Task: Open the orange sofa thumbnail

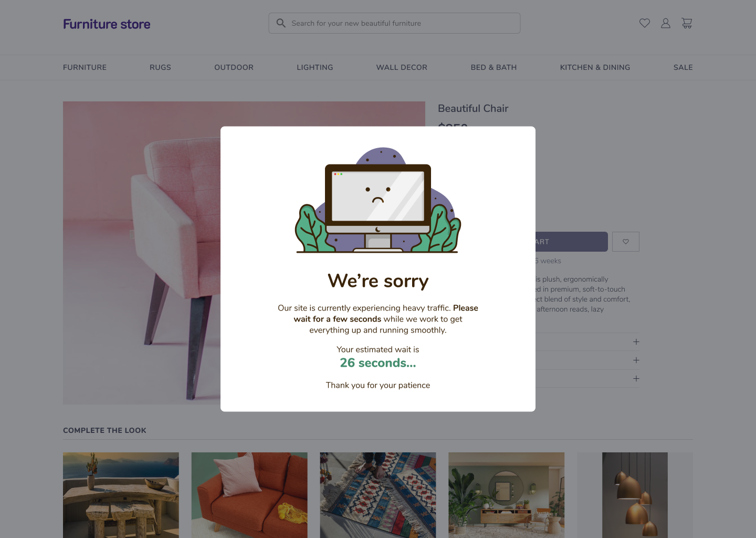Action: (249, 495)
